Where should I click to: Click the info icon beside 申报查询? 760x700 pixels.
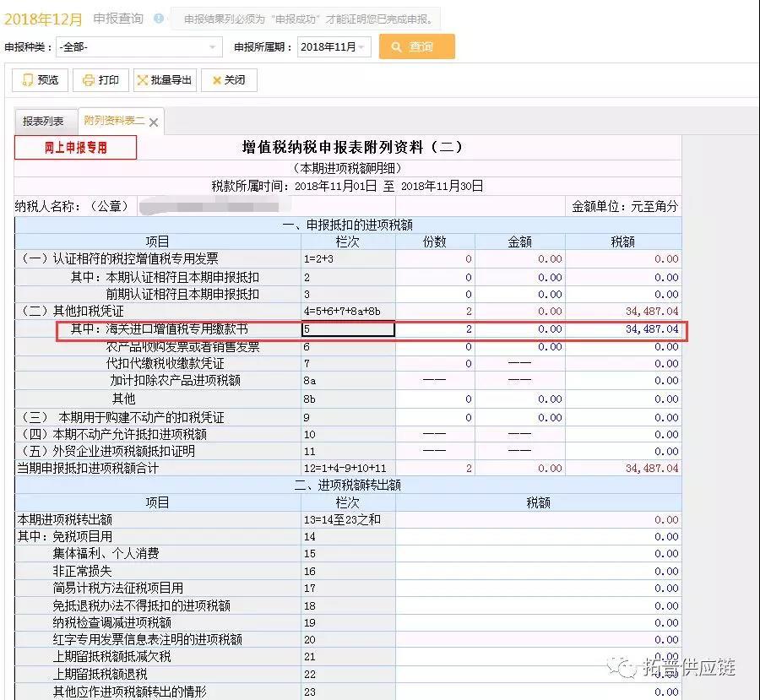[x=159, y=19]
